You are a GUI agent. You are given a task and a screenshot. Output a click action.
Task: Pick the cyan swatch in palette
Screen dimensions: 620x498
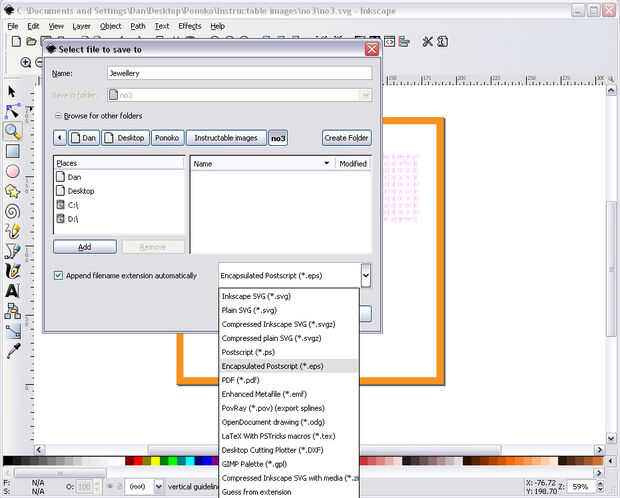190,461
